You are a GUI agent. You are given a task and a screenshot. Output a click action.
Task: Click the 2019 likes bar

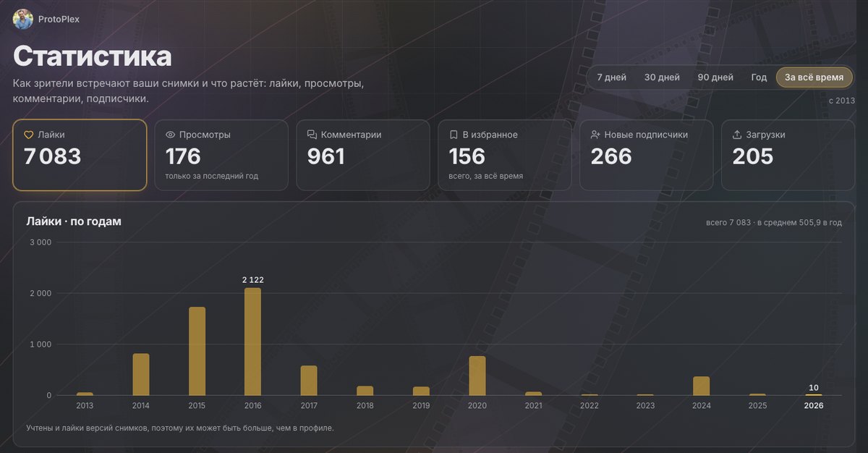(421, 391)
